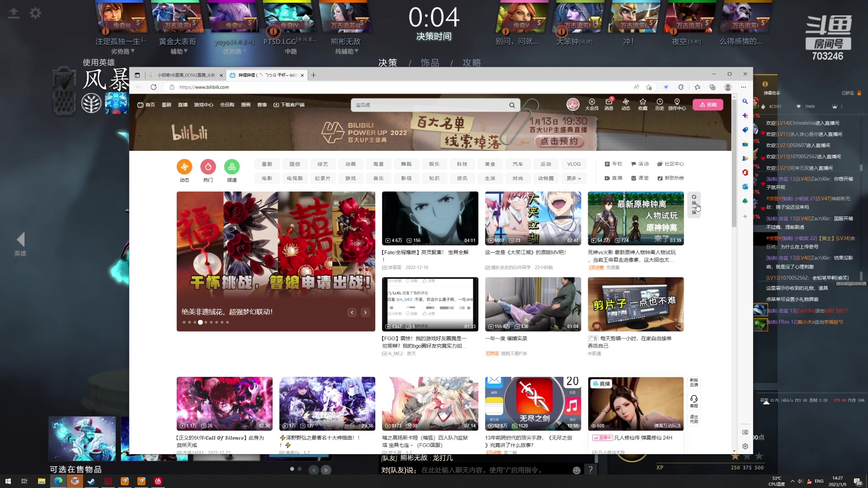This screenshot has width=868, height=488.
Task: Click bilibili search magnifier icon
Action: [512, 105]
